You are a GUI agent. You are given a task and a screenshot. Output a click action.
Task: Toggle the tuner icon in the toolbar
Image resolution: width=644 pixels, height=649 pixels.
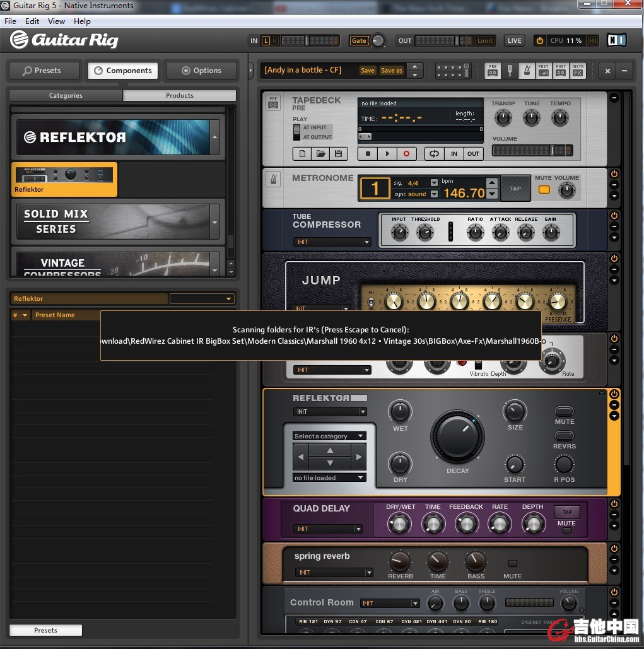tap(510, 71)
